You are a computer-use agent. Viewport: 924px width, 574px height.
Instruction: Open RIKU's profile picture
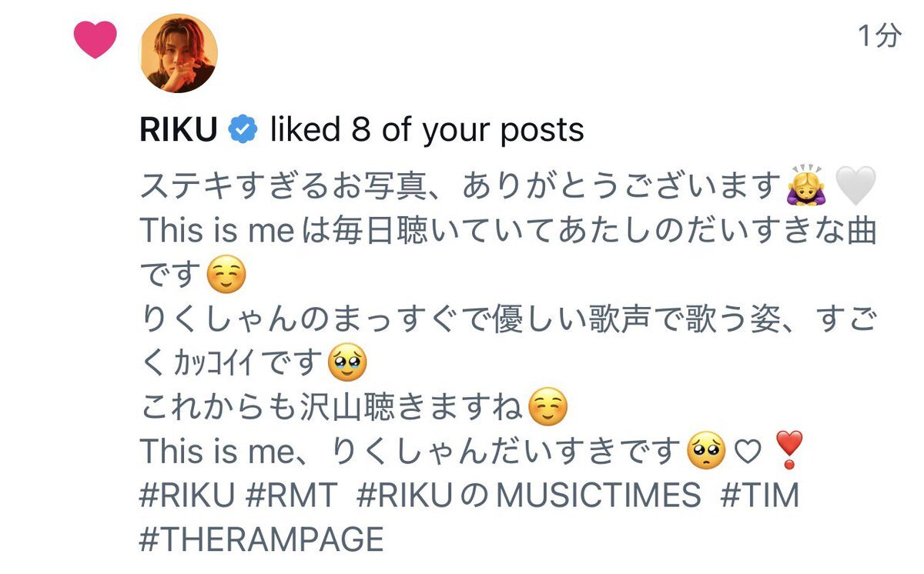tap(178, 53)
